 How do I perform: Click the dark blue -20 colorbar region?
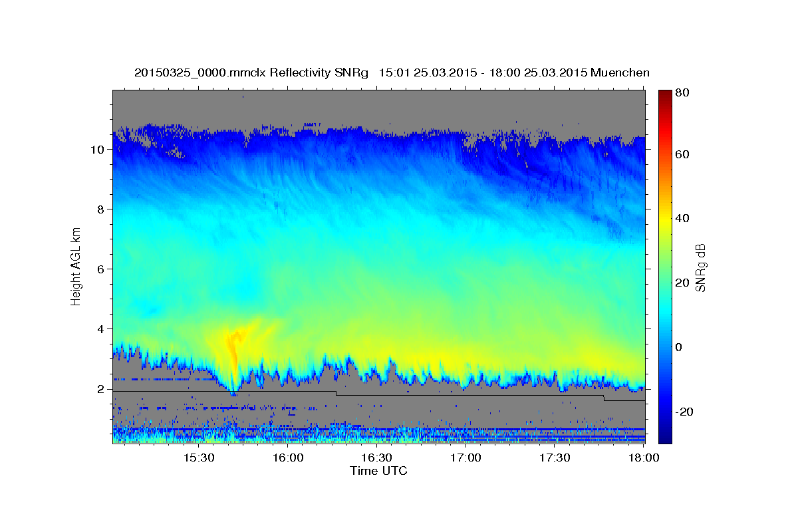click(x=665, y=412)
